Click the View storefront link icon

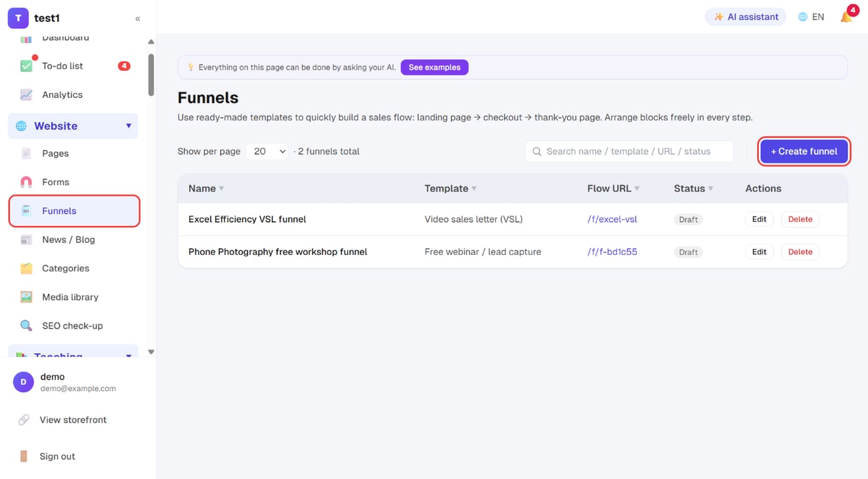(x=24, y=420)
